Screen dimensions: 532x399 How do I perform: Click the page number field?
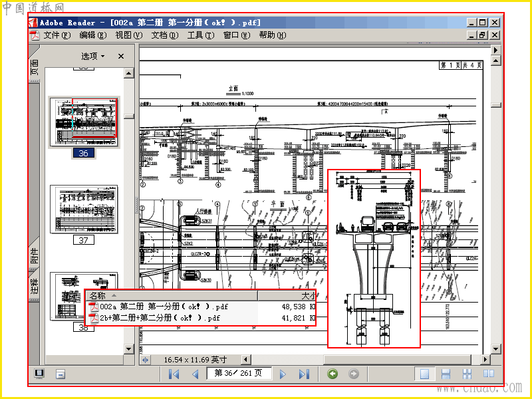[239, 373]
